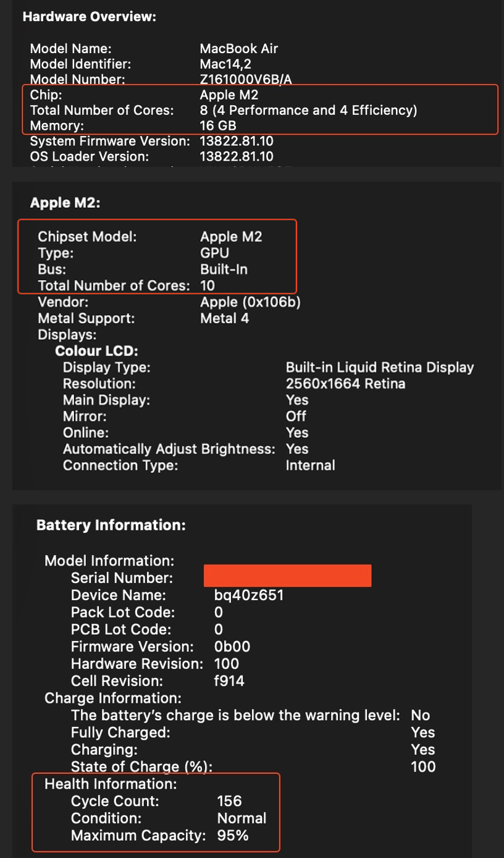Select the Vendor value Apple (0x106b)
The height and width of the screenshot is (858, 504).
click(250, 302)
